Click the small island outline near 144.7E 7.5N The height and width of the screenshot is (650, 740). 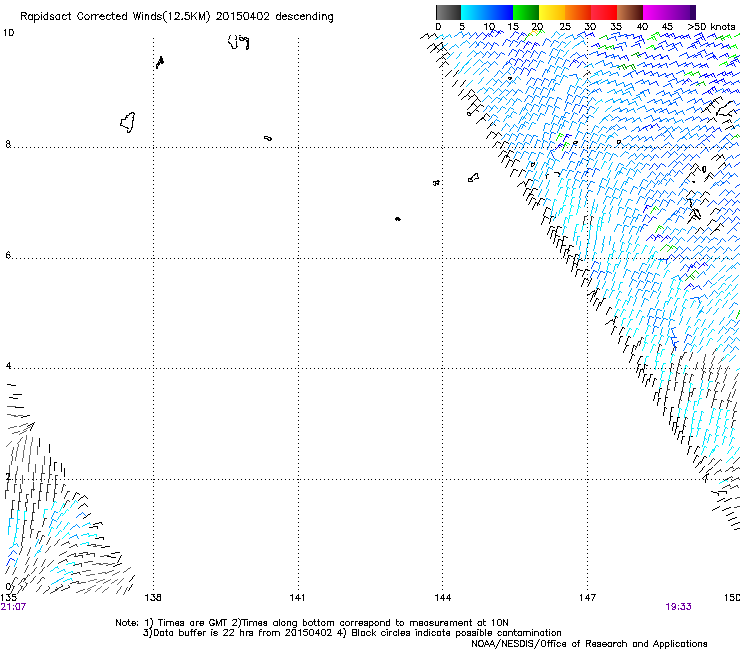(473, 177)
